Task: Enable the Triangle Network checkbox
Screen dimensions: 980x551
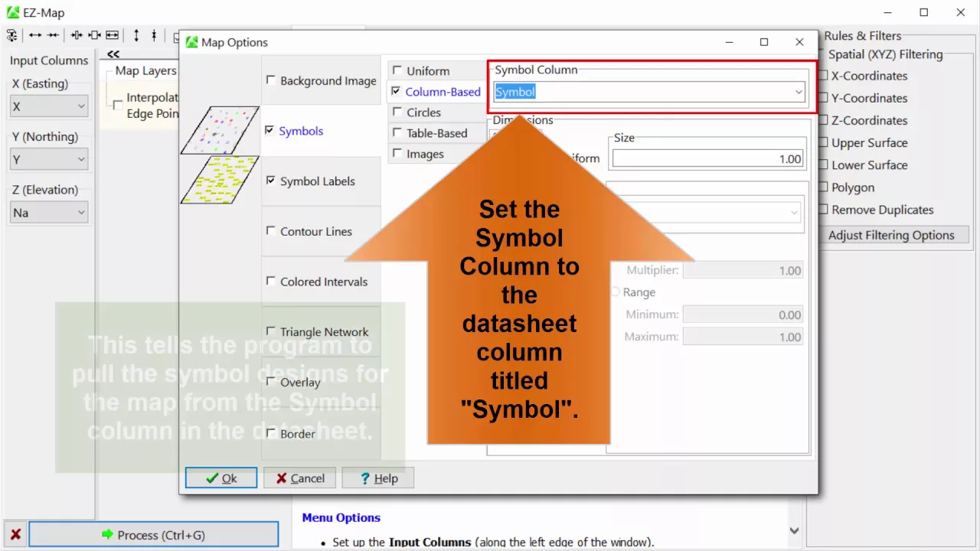Action: [x=270, y=331]
